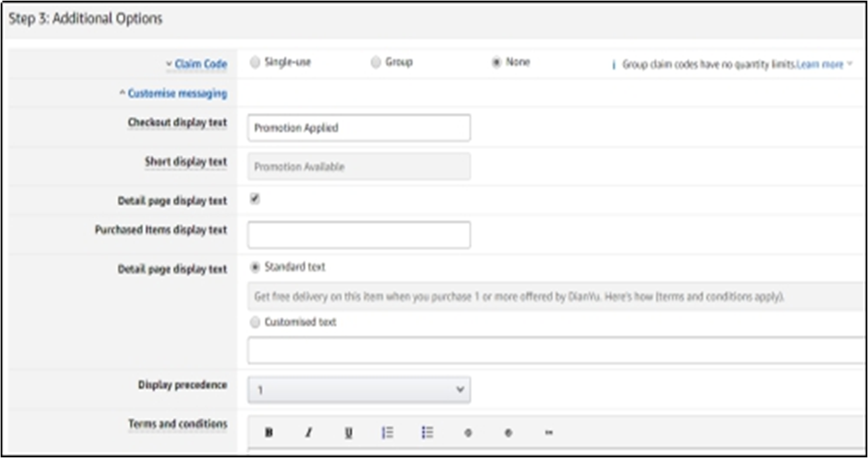Insert numbered list in terms editor
Viewport: 868px width, 458px height.
(x=388, y=432)
